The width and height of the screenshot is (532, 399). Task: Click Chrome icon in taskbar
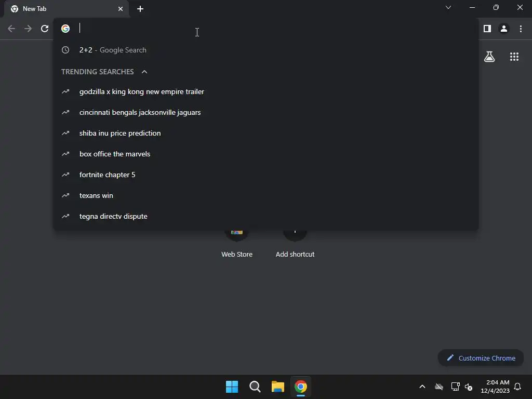click(x=301, y=387)
